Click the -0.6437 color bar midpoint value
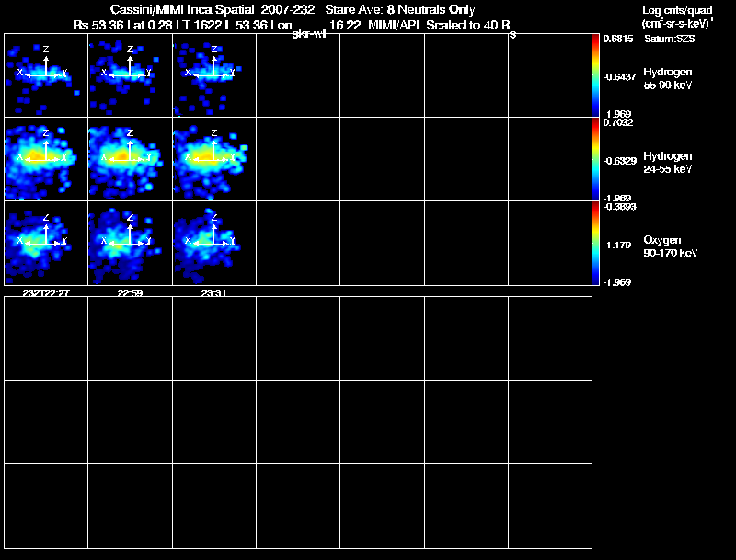Image resolution: width=736 pixels, height=560 pixels. tap(620, 76)
